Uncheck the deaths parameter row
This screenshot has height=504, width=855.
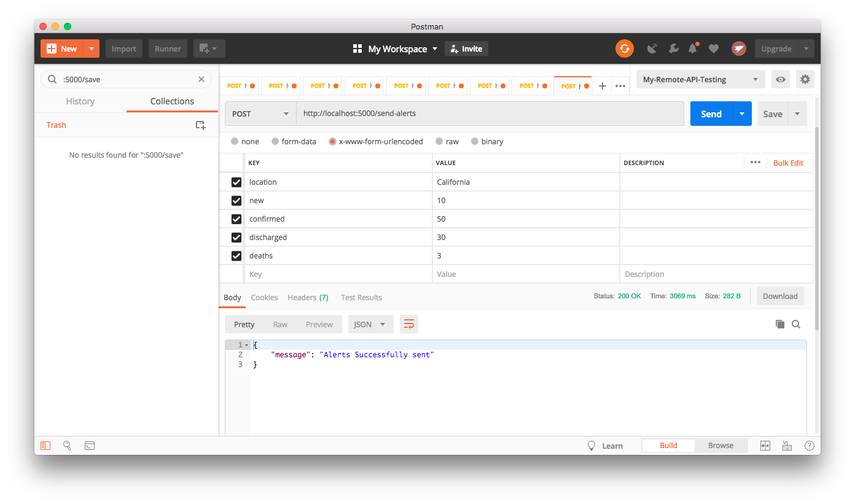tap(236, 256)
